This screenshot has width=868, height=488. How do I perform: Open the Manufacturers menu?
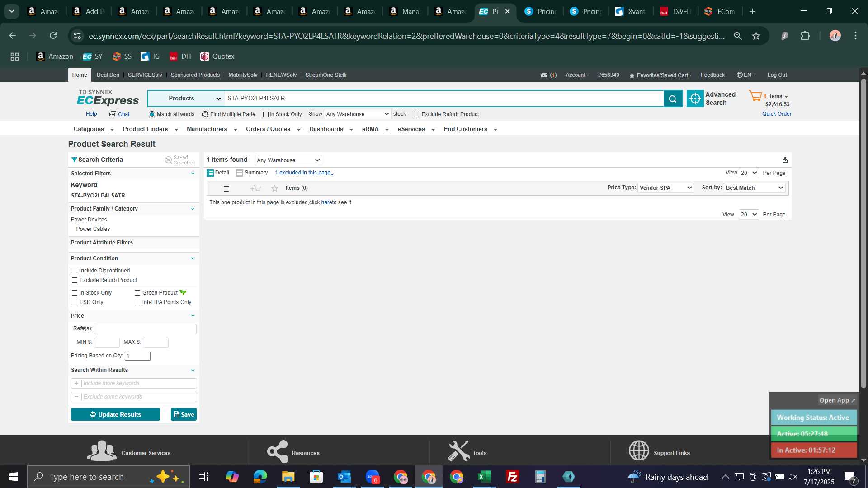click(x=212, y=129)
